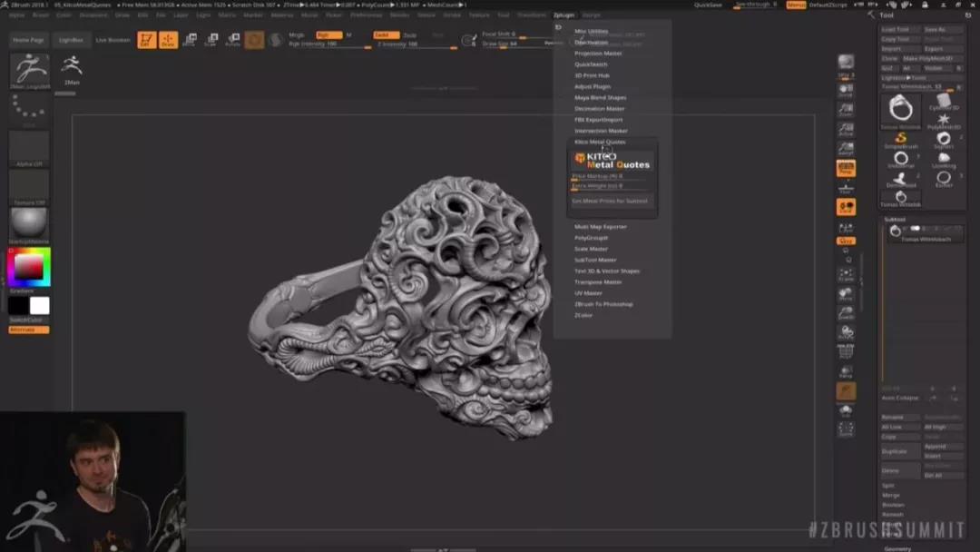Open the stroke type dots selector
This screenshot has height=552, width=980.
point(29,109)
